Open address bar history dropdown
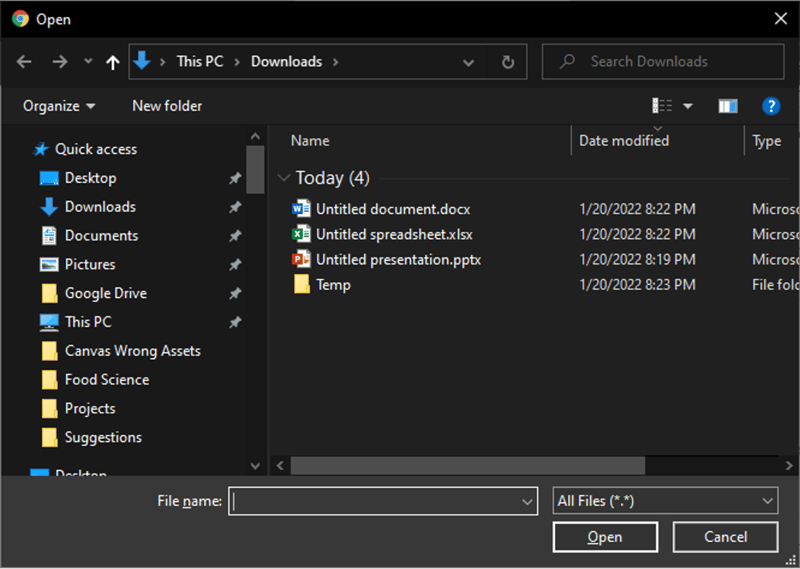Image resolution: width=800 pixels, height=569 pixels. (x=468, y=63)
